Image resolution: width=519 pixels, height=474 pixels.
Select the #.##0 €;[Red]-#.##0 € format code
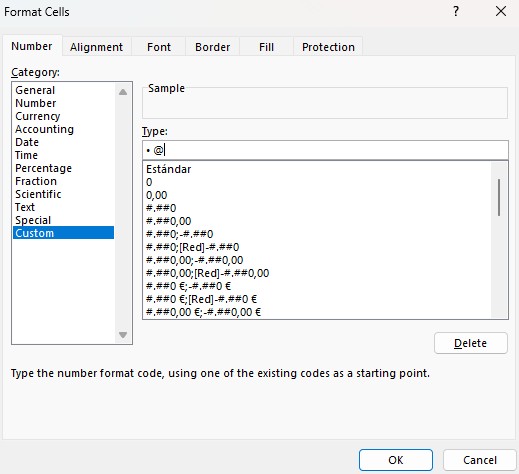click(x=318, y=299)
